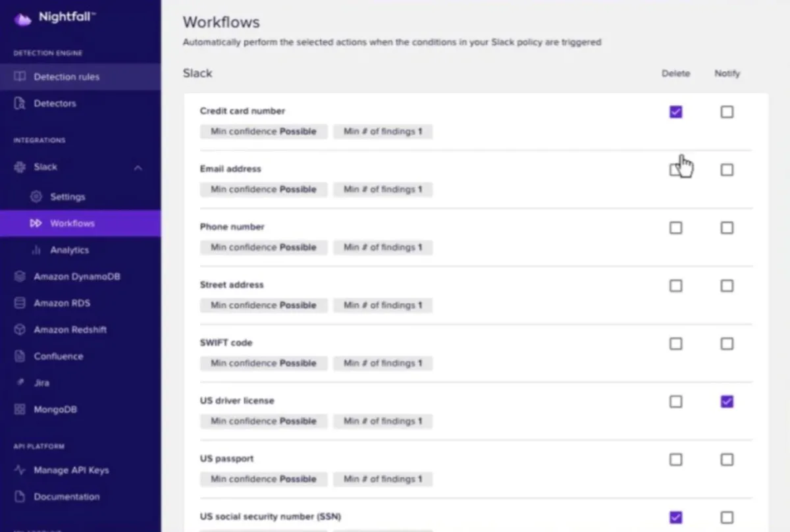
Task: Open Documentation link
Action: click(x=80, y=497)
